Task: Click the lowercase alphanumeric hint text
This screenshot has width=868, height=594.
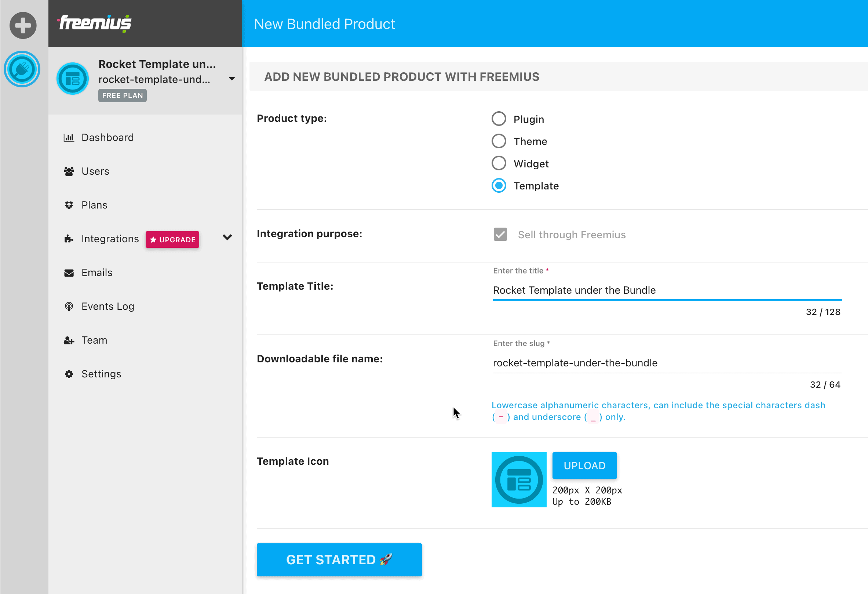Action: 658,411
